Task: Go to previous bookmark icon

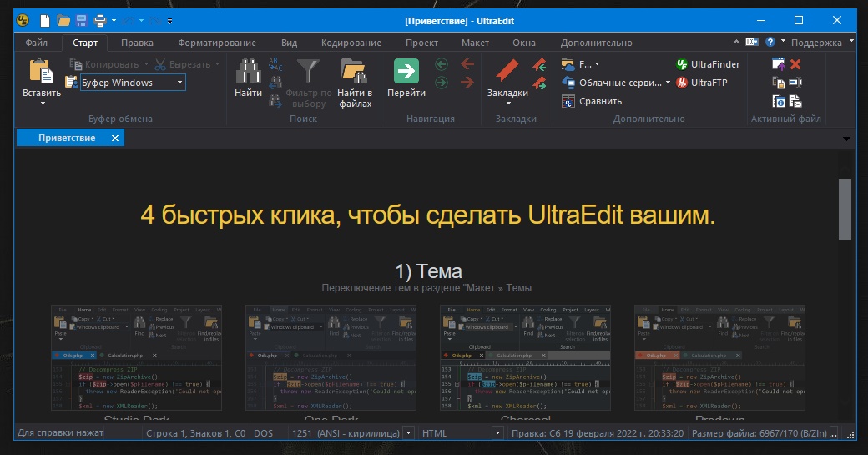Action: tap(540, 64)
